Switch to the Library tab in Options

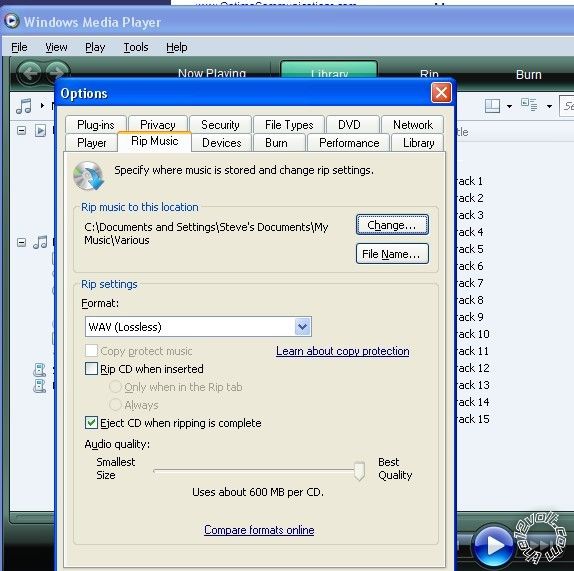coord(418,143)
